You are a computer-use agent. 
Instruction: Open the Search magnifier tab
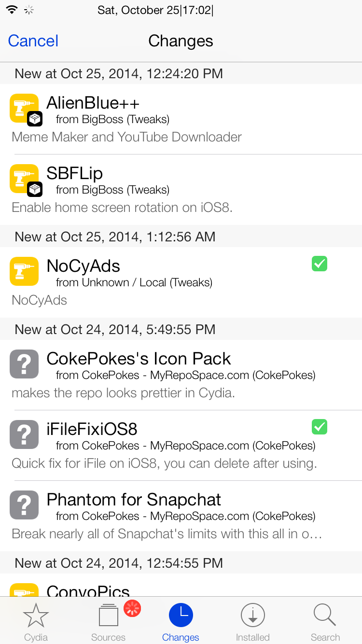325,621
